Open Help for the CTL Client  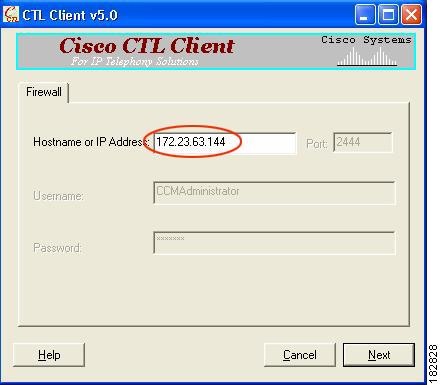[49, 355]
